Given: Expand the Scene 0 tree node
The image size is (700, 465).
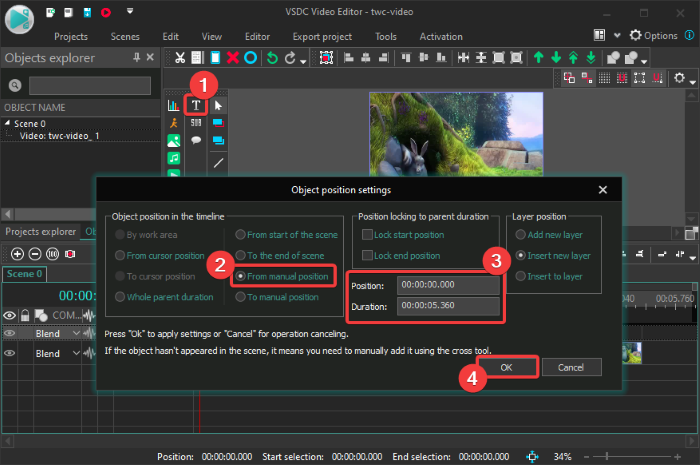Looking at the screenshot, I should (9, 124).
